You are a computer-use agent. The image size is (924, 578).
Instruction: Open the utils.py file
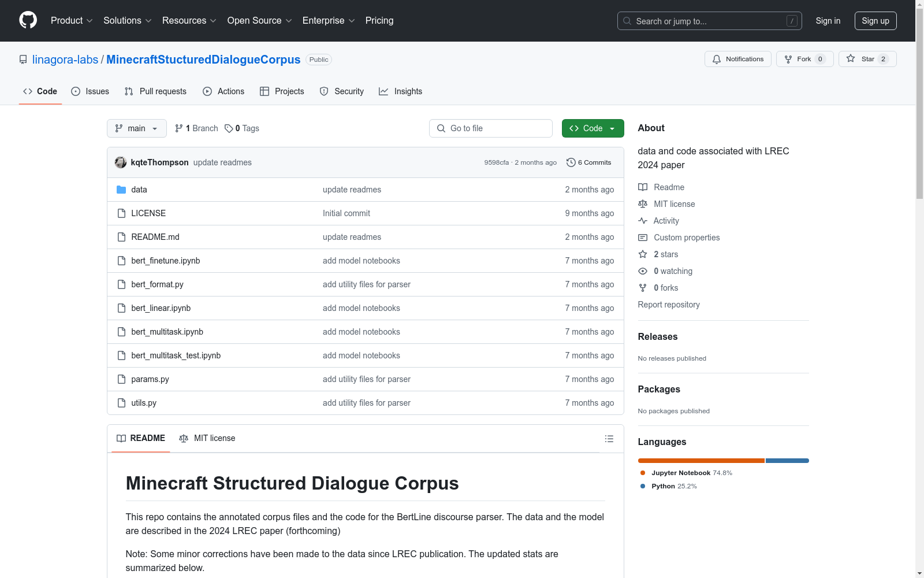tap(144, 403)
